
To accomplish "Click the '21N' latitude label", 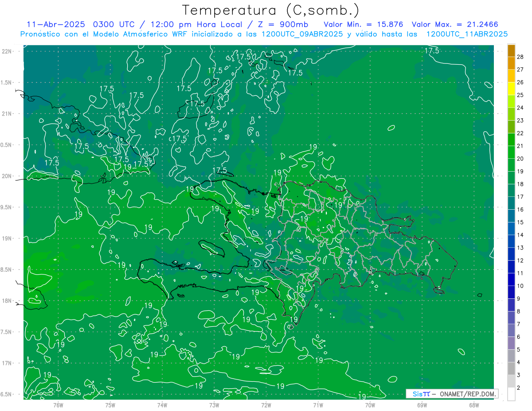I will (8, 114).
